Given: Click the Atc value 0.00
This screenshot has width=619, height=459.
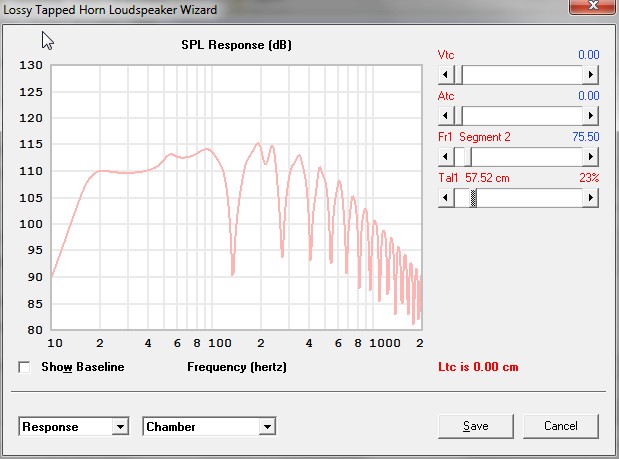Looking at the screenshot, I should (589, 96).
